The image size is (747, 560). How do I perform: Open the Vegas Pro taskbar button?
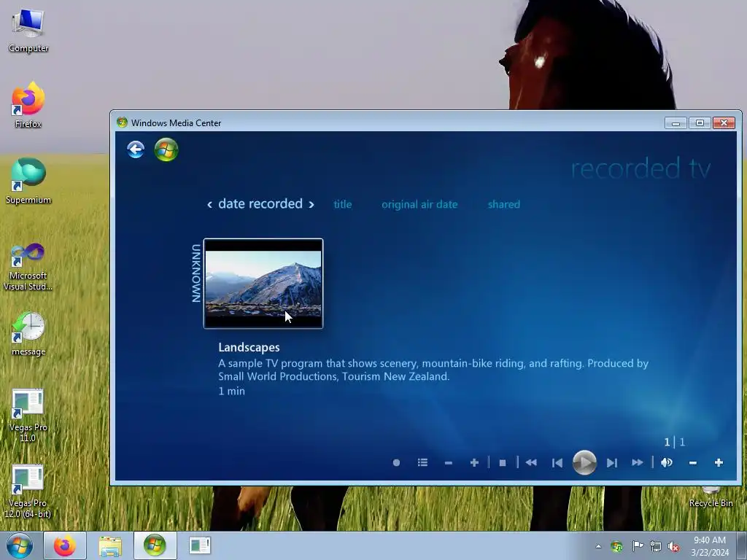click(x=200, y=545)
